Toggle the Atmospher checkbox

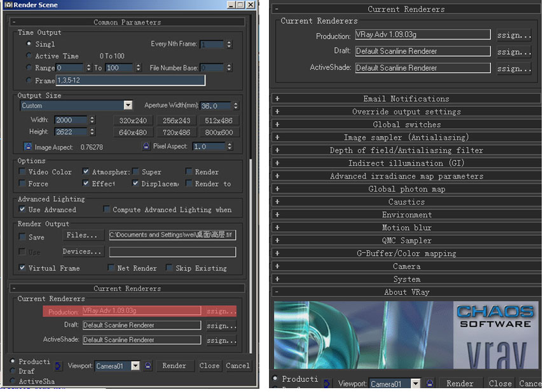coord(86,172)
